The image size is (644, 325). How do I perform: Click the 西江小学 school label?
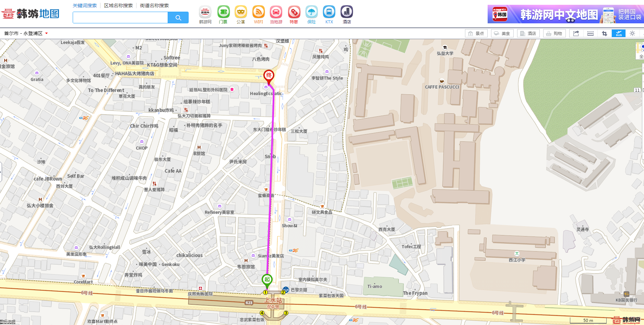coord(517,260)
